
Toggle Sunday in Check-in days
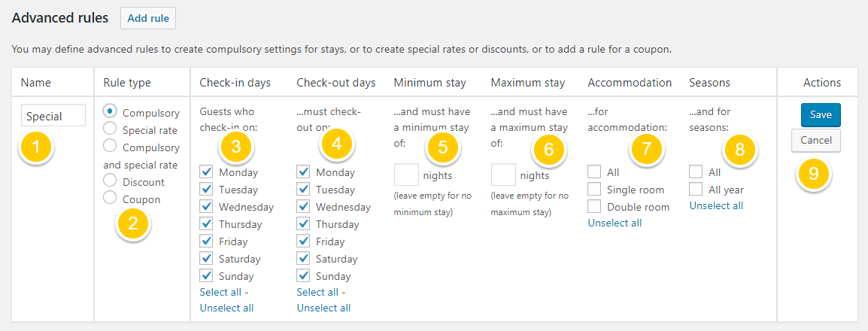click(206, 276)
